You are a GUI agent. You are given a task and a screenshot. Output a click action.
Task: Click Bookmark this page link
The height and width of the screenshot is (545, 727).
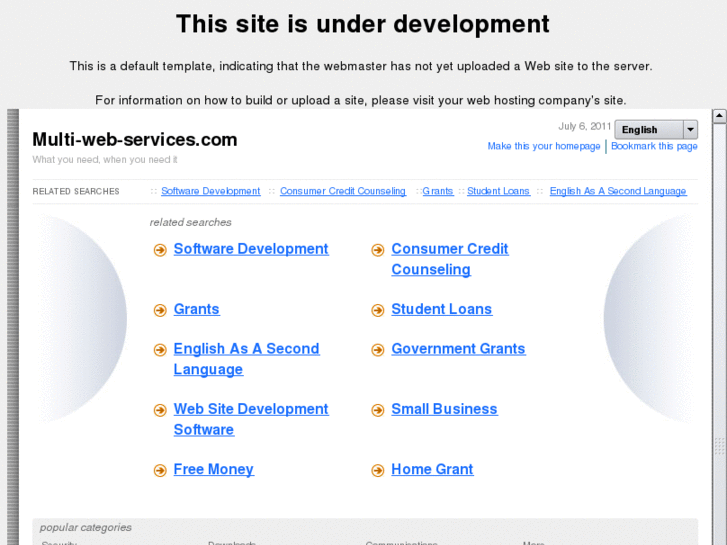654,146
